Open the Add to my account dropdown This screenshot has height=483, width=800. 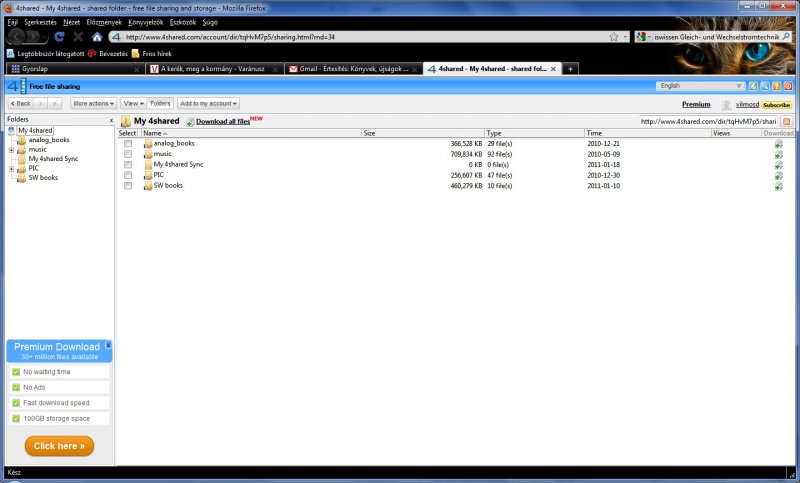(208, 104)
